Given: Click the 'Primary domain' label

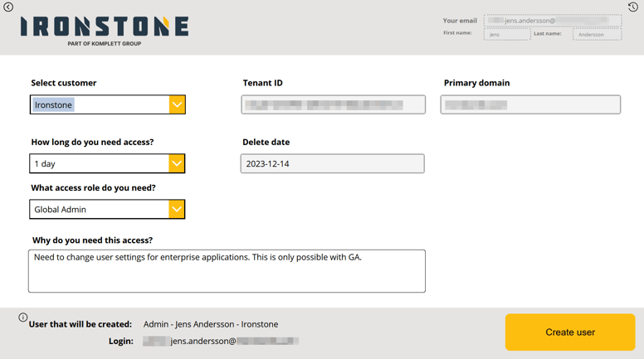Looking at the screenshot, I should (x=477, y=83).
